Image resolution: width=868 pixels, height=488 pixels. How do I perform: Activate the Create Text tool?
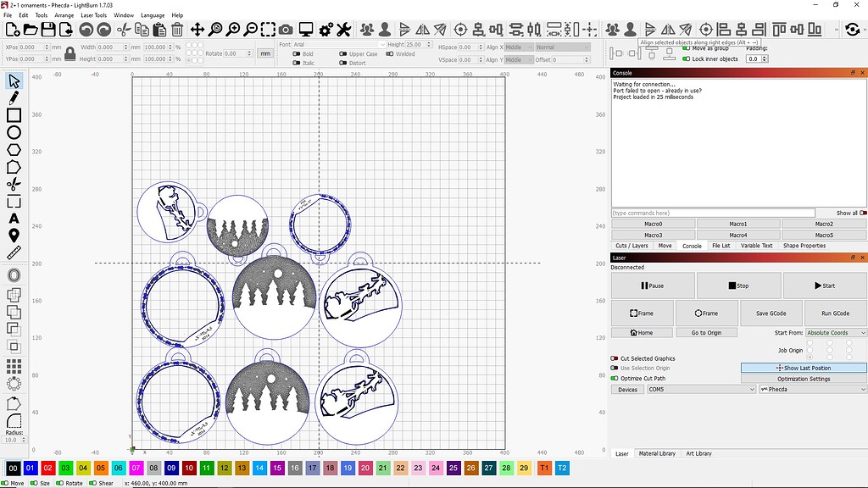14,219
